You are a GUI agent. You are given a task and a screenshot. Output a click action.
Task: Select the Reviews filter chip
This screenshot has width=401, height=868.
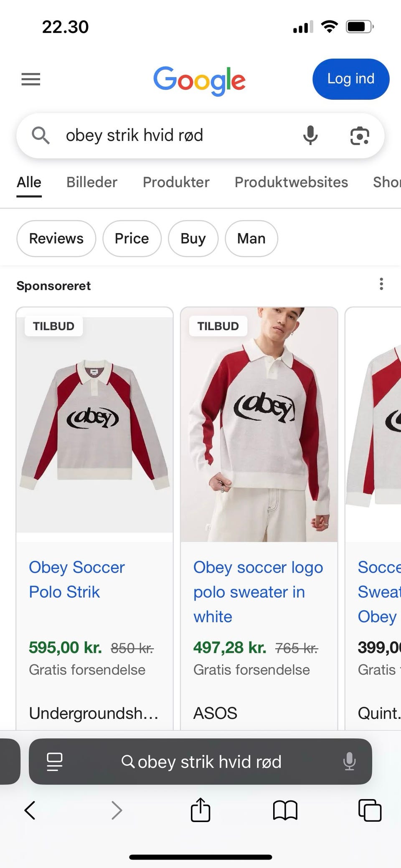(x=56, y=239)
